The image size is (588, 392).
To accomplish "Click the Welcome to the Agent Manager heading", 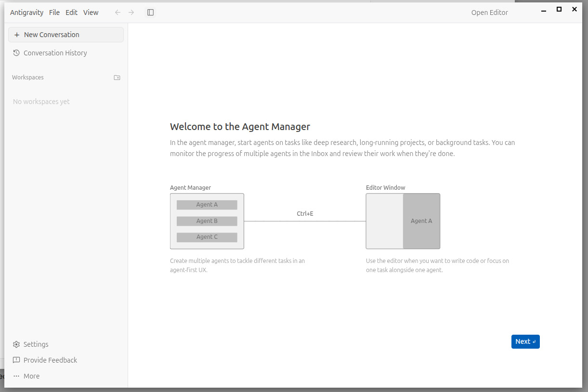I will click(x=240, y=127).
